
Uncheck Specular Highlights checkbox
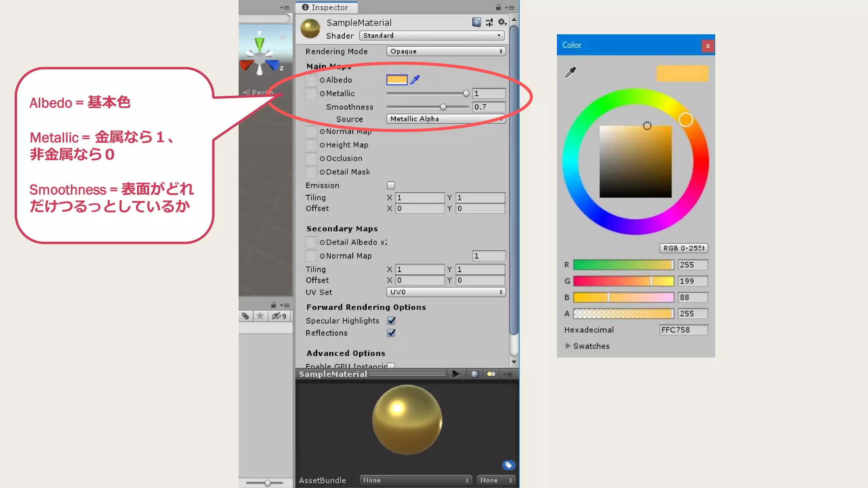pos(391,321)
